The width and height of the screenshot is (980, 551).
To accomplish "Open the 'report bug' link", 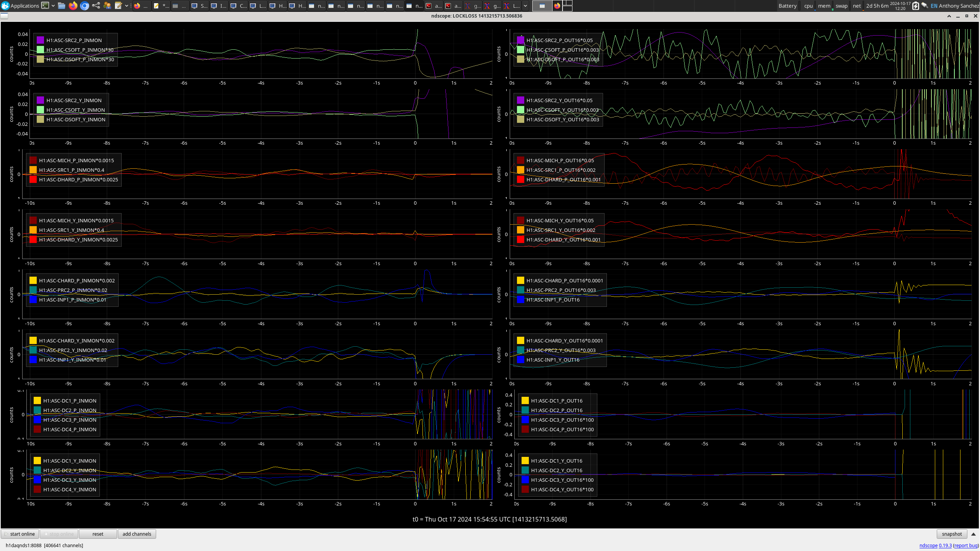I will click(966, 545).
